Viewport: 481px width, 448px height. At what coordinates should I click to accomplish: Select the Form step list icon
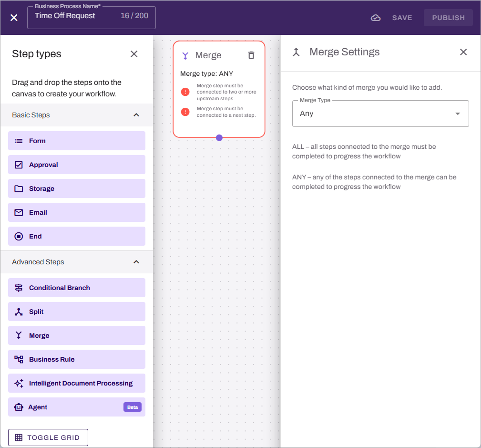point(19,141)
